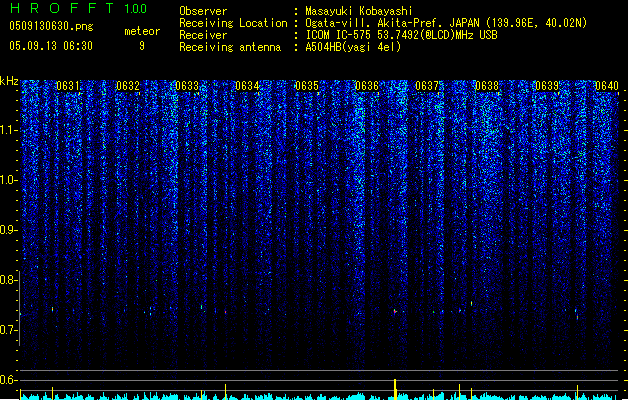629x400 pixels.
Task: Select the filename 0509130630.png
Action: click(x=51, y=26)
